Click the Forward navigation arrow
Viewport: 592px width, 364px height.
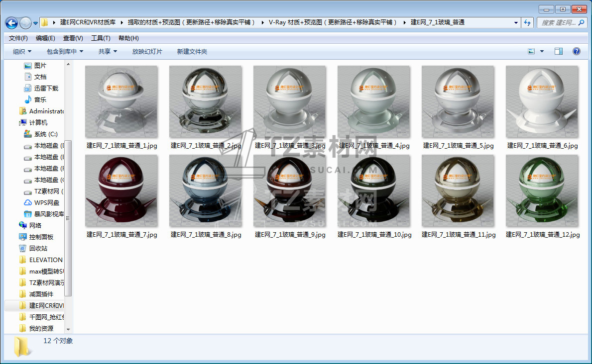pyautogui.click(x=25, y=23)
